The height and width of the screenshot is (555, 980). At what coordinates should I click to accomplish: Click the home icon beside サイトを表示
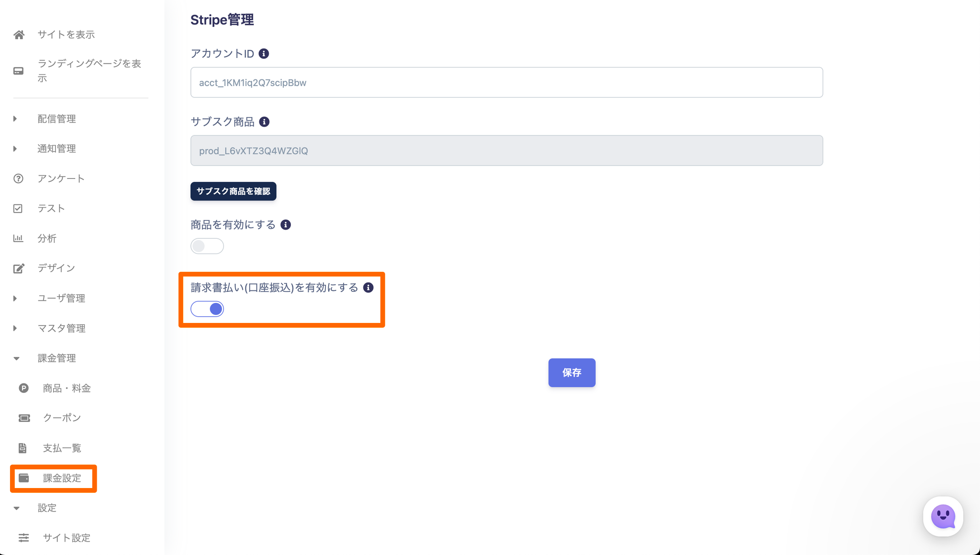19,35
